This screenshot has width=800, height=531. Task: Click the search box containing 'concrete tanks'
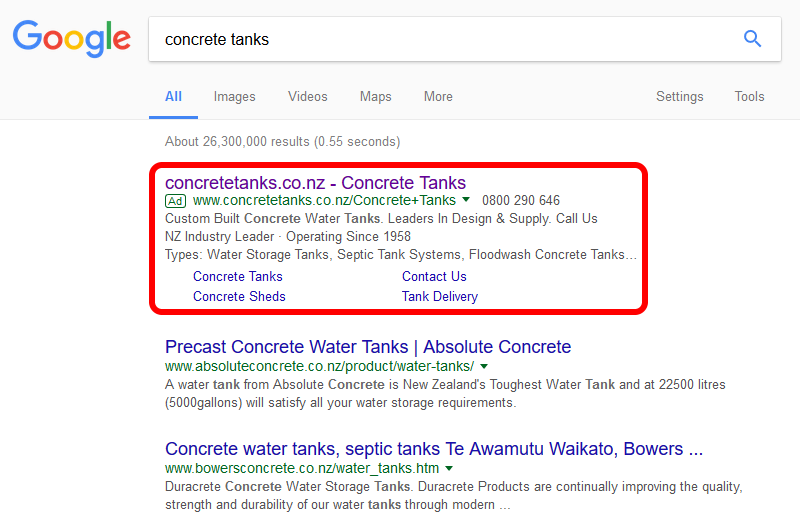440,40
